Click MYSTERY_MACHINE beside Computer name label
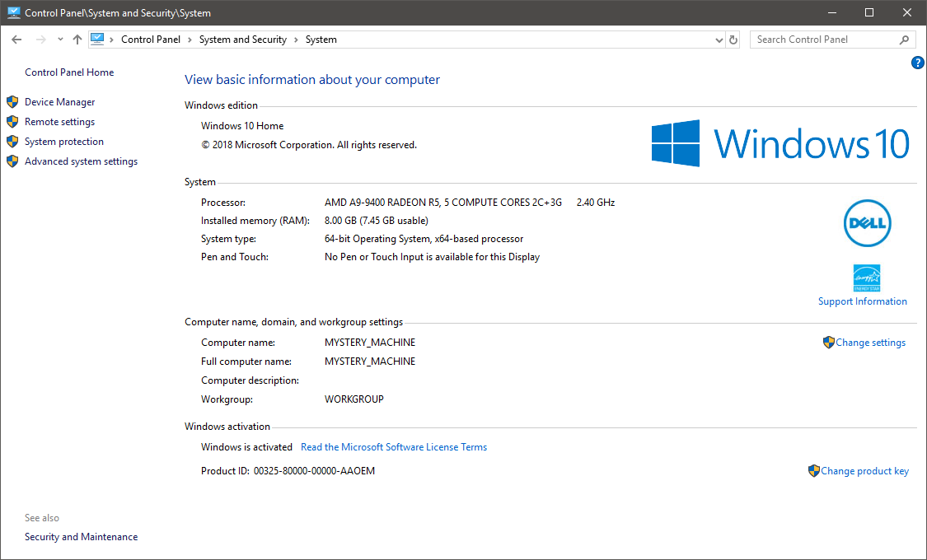Viewport: 927px width, 560px height. click(370, 343)
